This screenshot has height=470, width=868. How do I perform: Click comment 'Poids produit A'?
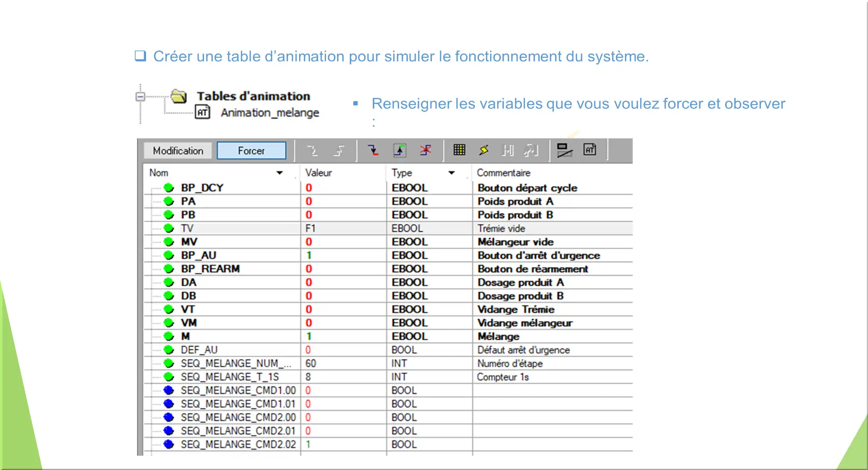(515, 201)
